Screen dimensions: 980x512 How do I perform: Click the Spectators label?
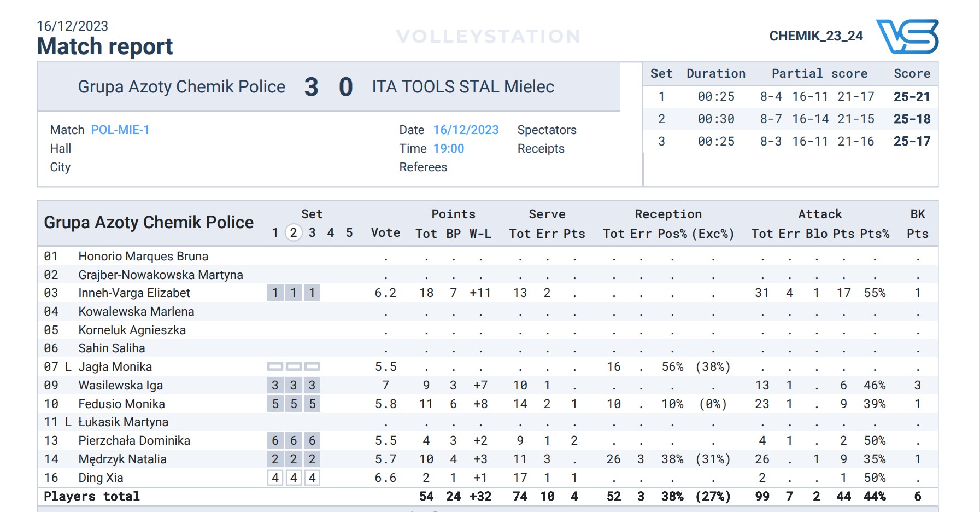[547, 130]
